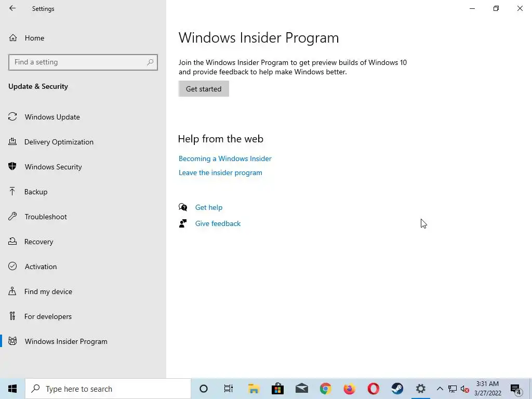532x399 pixels.
Task: Open Cortana circle on taskbar
Action: tap(204, 389)
